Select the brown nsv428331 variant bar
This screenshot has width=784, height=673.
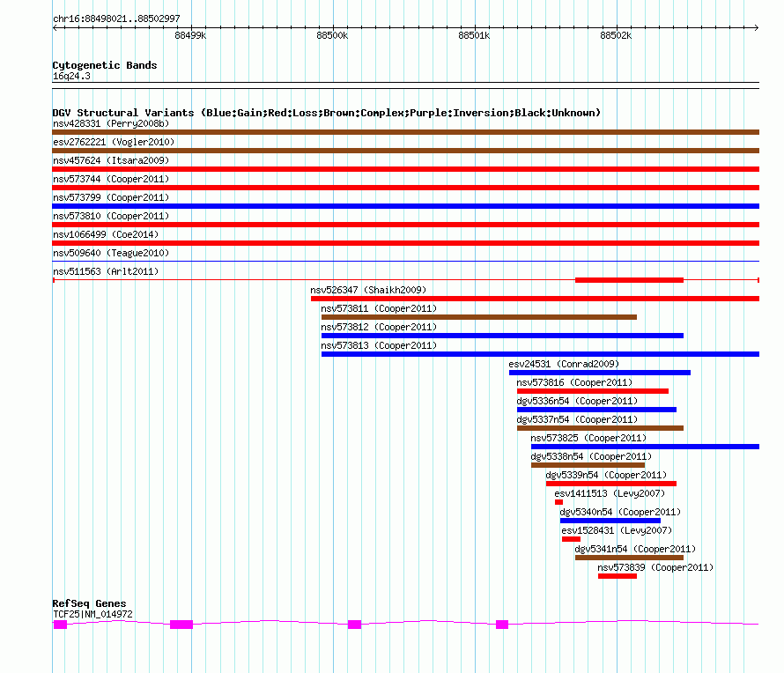[x=405, y=132]
